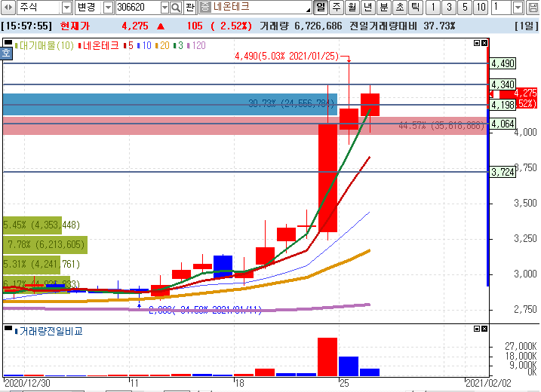Screen dimensions: 541x392
Task: Click the interval preset button 10
Action: (x=481, y=8)
